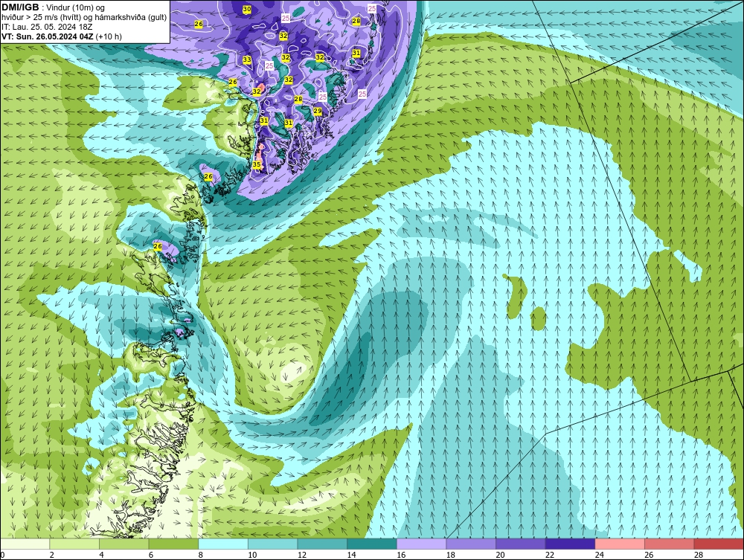The width and height of the screenshot is (744, 560).
Task: Click the 4–6 m/s legend color swatch
Action: coord(124,544)
